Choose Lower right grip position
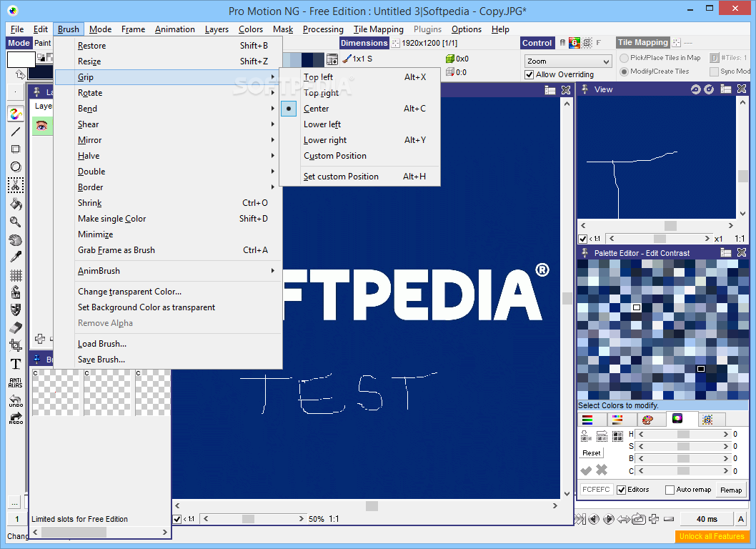Screen dimensions: 756x549 359,140
